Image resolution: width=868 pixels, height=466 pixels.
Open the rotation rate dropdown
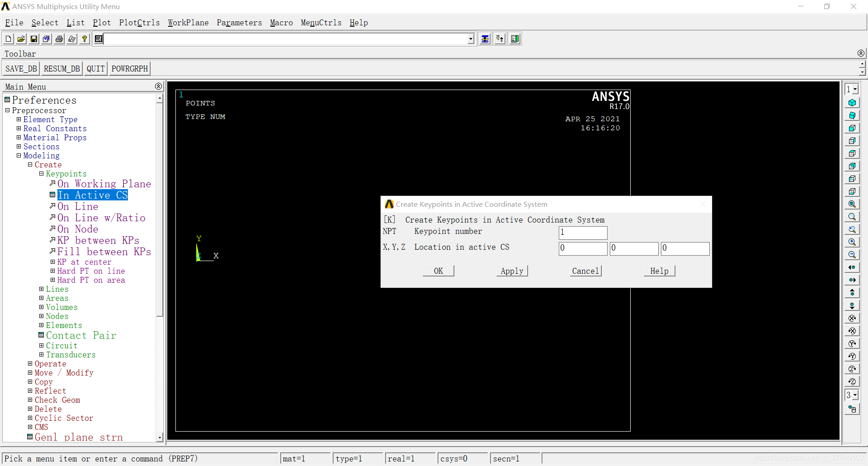[x=855, y=395]
